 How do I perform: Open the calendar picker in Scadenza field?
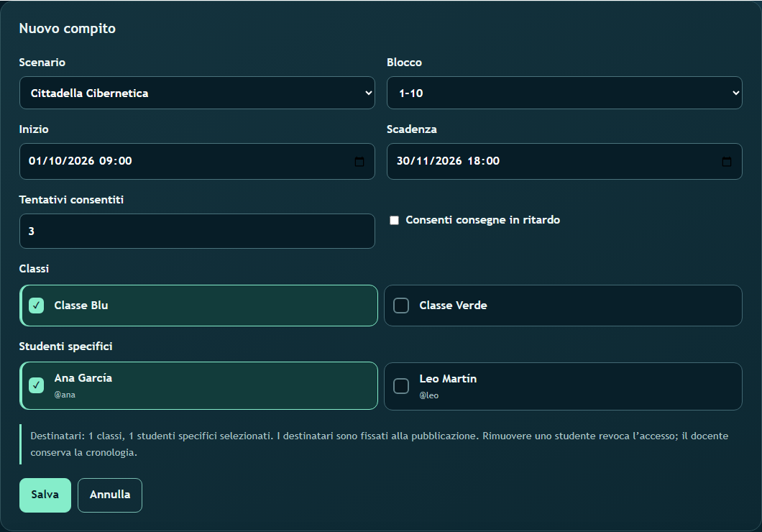[x=727, y=161]
